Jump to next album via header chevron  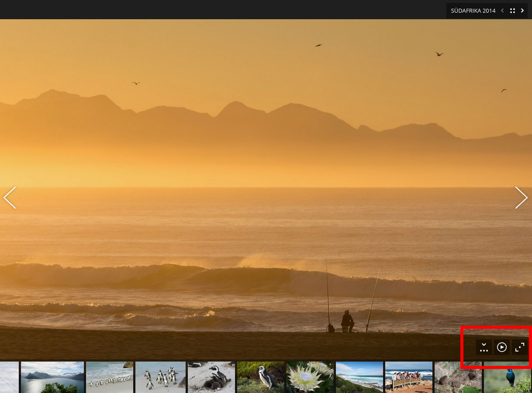[x=522, y=10]
